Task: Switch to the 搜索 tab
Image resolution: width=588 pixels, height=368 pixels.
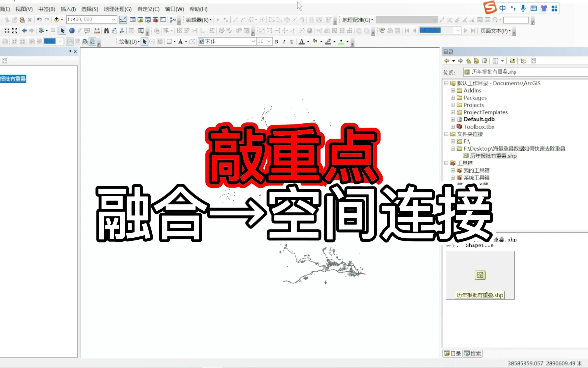Action: point(473,353)
